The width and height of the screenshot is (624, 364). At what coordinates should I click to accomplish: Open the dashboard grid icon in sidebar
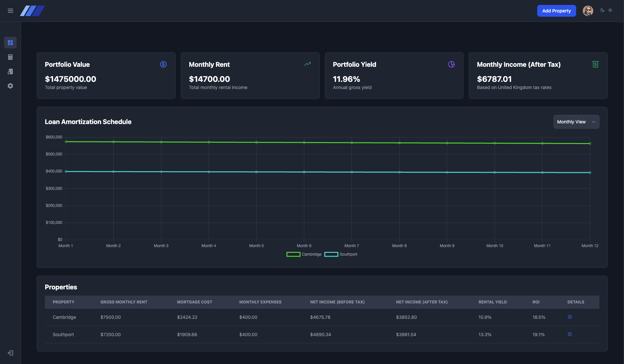(10, 43)
